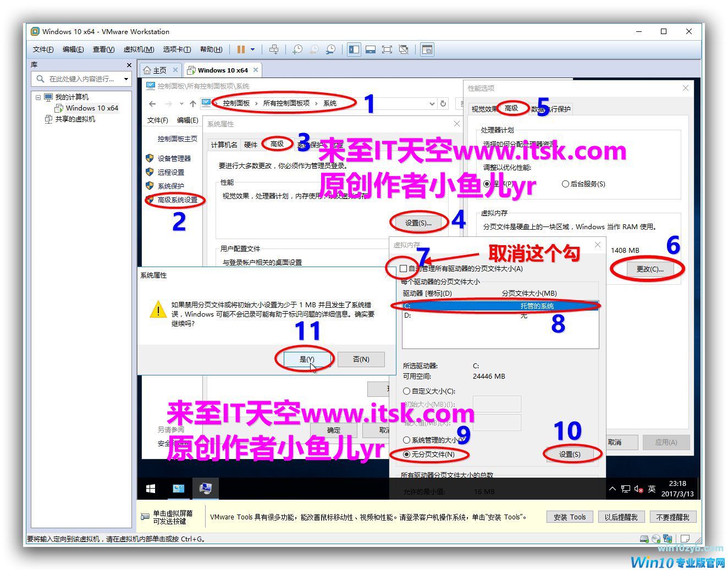The width and height of the screenshot is (728, 570).
Task: Click 设置(S) in the virtual memory dialog
Action: point(570,455)
